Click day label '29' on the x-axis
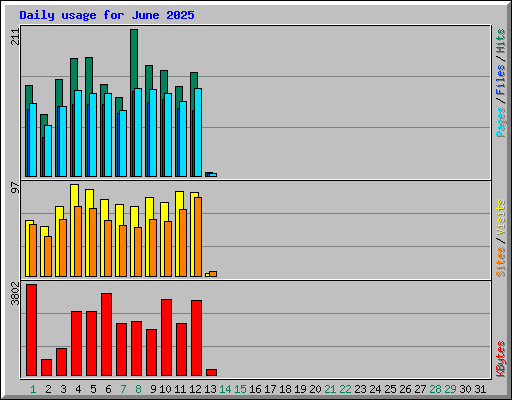The image size is (512, 400). point(450,389)
